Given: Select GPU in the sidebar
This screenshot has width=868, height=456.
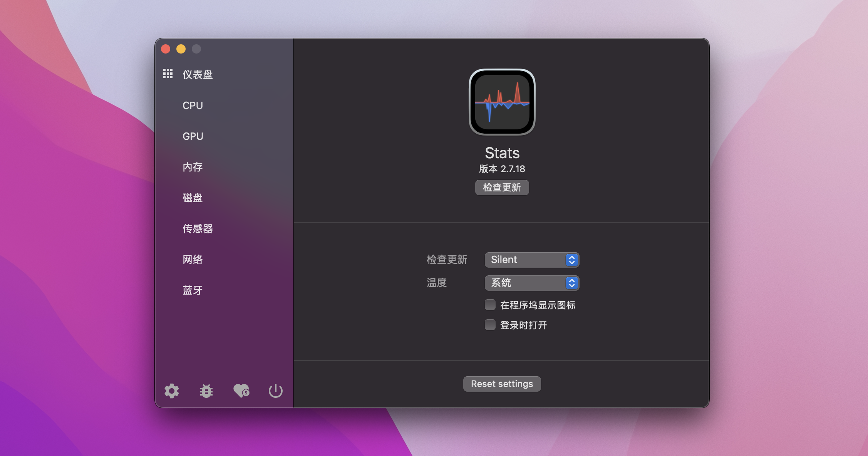Looking at the screenshot, I should click(x=193, y=136).
